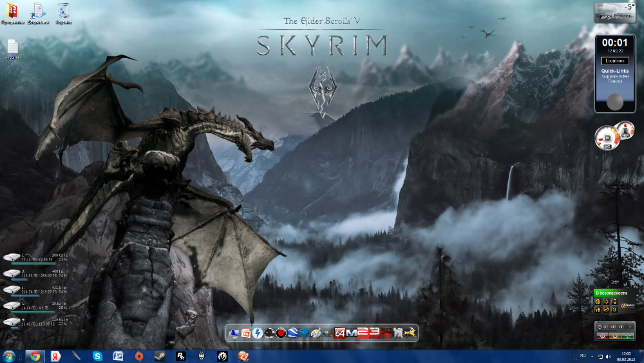Open the Программы folder on the desktop
The height and width of the screenshot is (363, 644).
point(12,13)
